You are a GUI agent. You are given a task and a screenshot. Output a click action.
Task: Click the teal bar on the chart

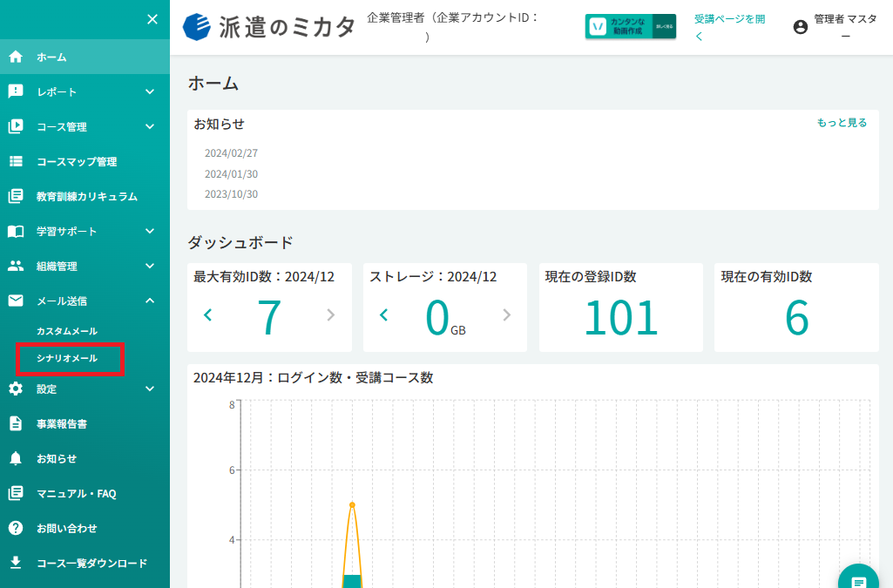352,581
